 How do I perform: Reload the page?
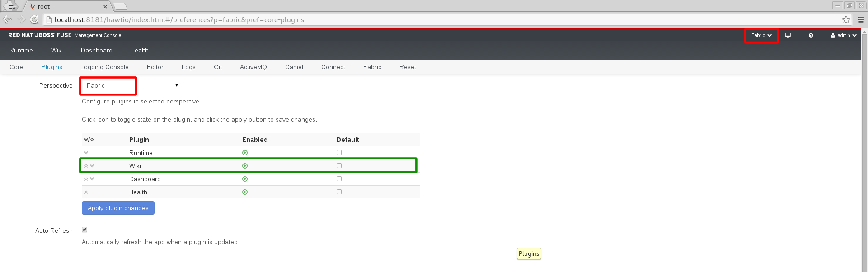(34, 19)
